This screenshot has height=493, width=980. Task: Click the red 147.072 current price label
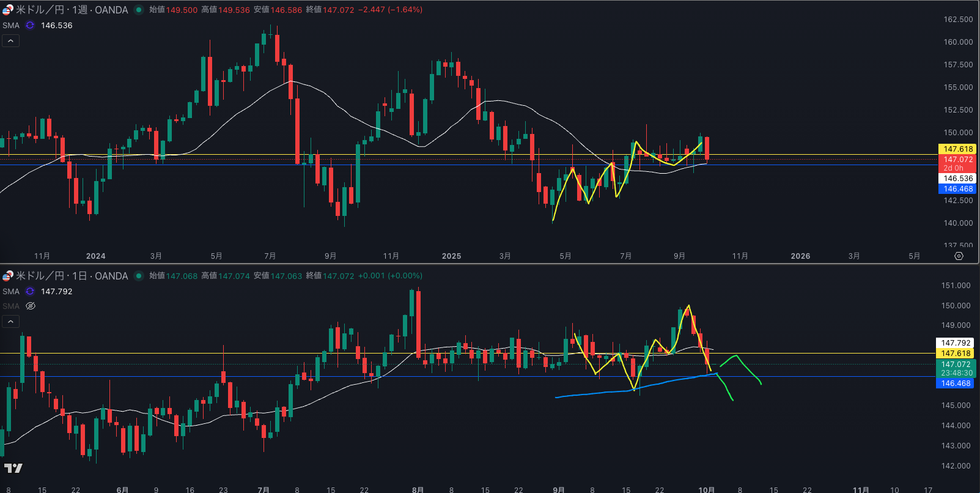coord(957,160)
